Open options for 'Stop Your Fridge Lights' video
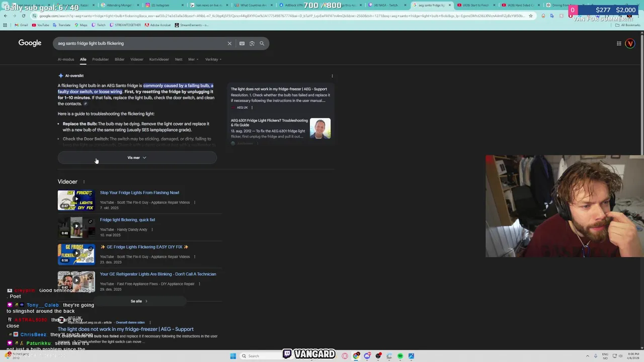The height and width of the screenshot is (362, 644). pos(195,203)
